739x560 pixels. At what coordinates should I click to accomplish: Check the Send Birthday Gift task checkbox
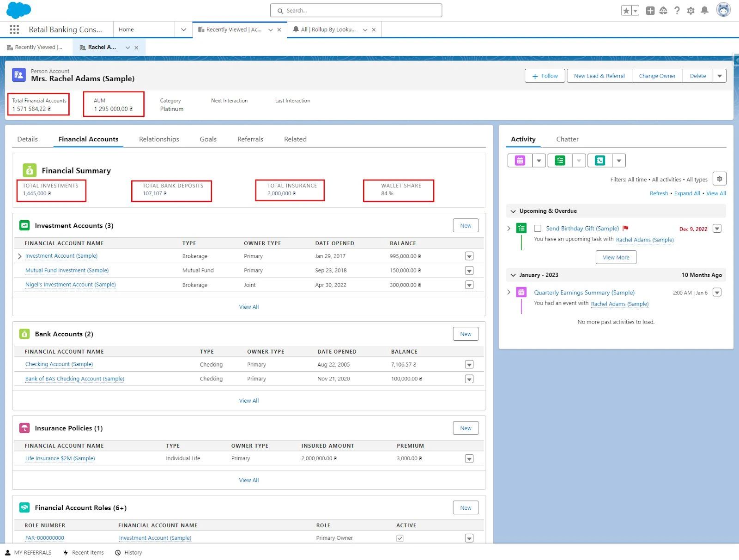click(538, 229)
